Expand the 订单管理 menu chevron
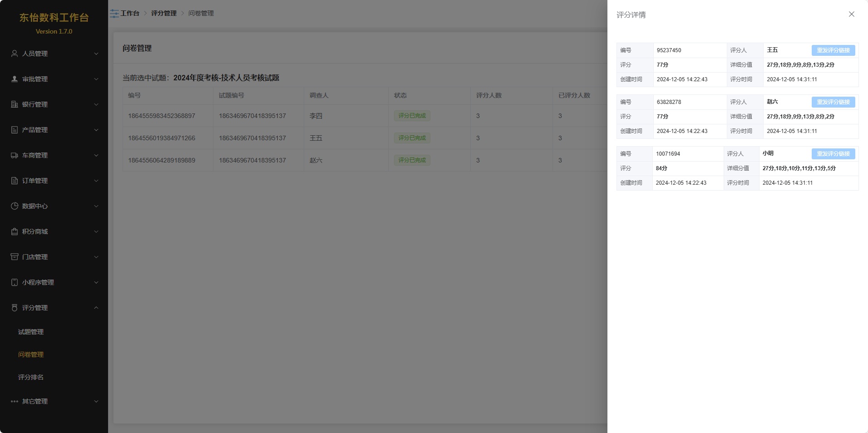 [96, 181]
